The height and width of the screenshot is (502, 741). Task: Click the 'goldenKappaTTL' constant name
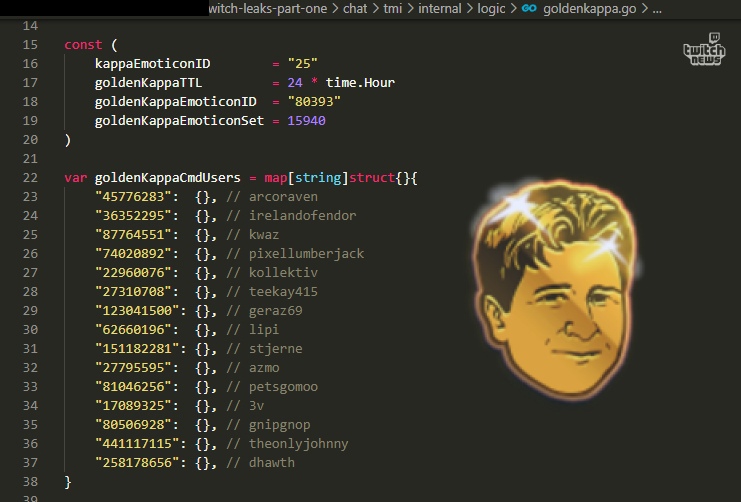point(148,83)
